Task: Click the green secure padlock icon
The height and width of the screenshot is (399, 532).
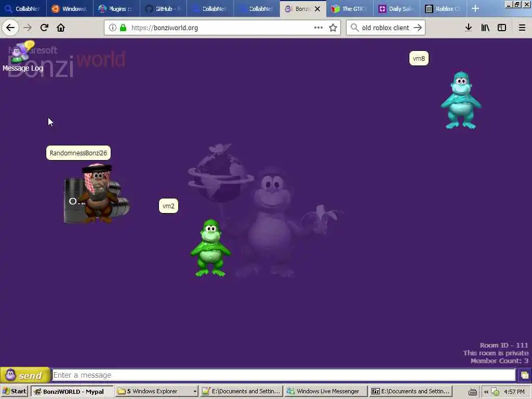Action: [x=123, y=28]
